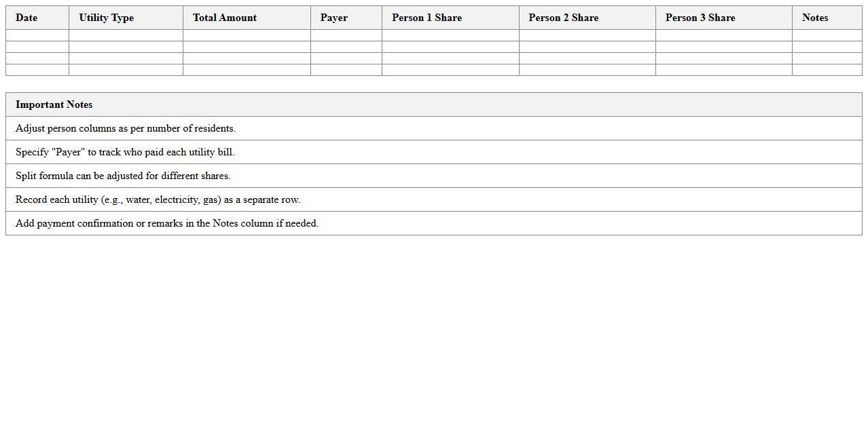Select first empty cell under Utility Type
This screenshot has height=441, width=868.
tap(126, 35)
